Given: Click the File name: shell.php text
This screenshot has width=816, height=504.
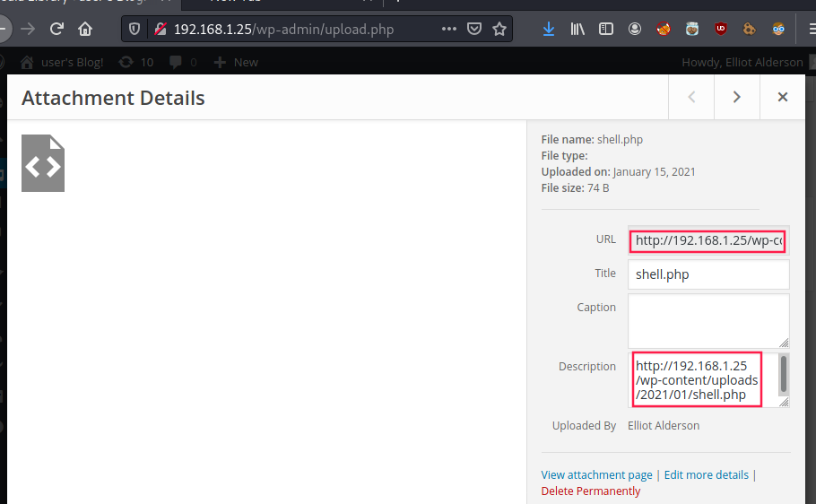Looking at the screenshot, I should click(x=592, y=140).
